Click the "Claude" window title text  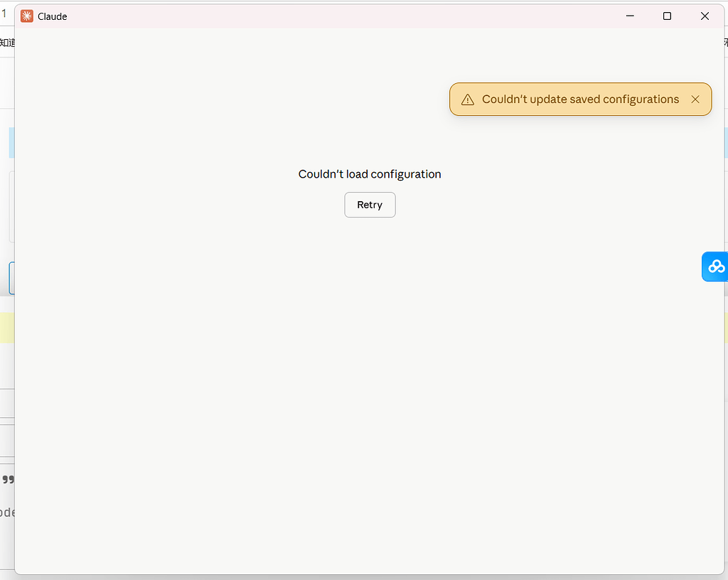click(x=53, y=17)
